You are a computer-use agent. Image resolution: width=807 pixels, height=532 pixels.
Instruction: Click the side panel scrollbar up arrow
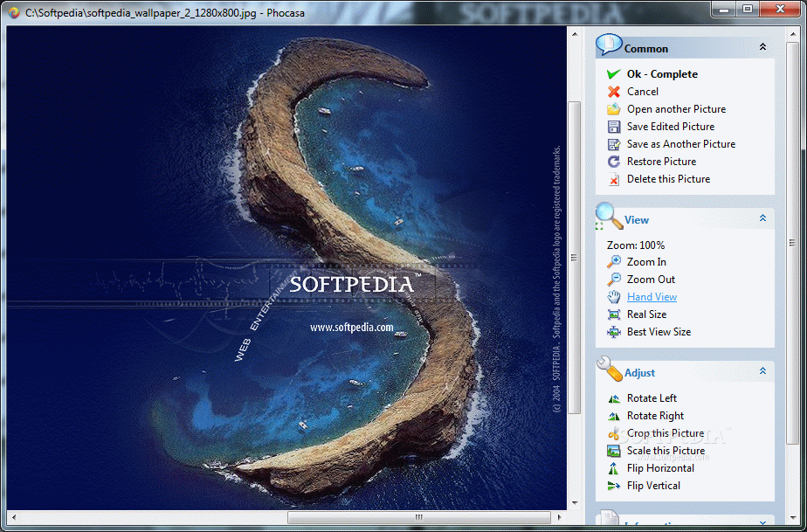pos(793,32)
